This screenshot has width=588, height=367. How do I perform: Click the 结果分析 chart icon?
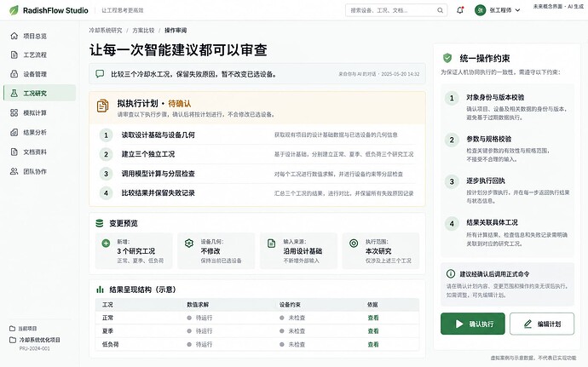[x=14, y=132]
